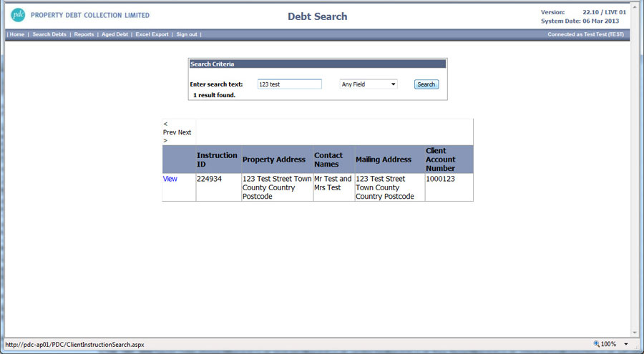Click the '1 result found.' text
644x354 pixels.
point(214,95)
